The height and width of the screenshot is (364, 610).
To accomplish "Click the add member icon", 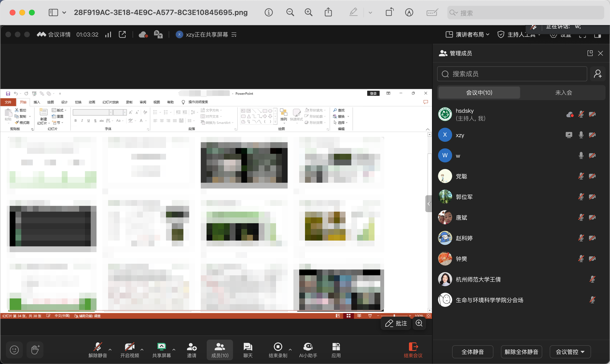I will click(597, 74).
